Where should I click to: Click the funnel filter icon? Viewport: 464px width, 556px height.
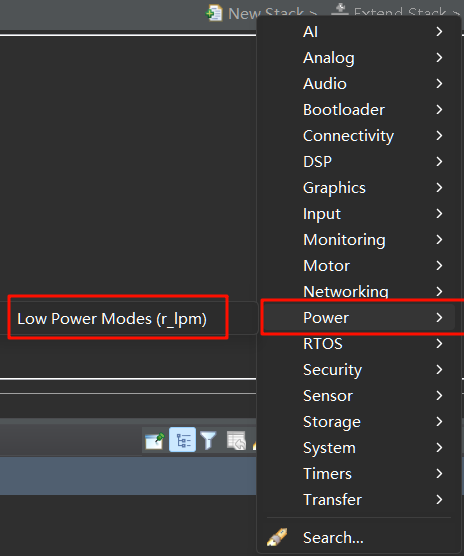[x=208, y=440]
